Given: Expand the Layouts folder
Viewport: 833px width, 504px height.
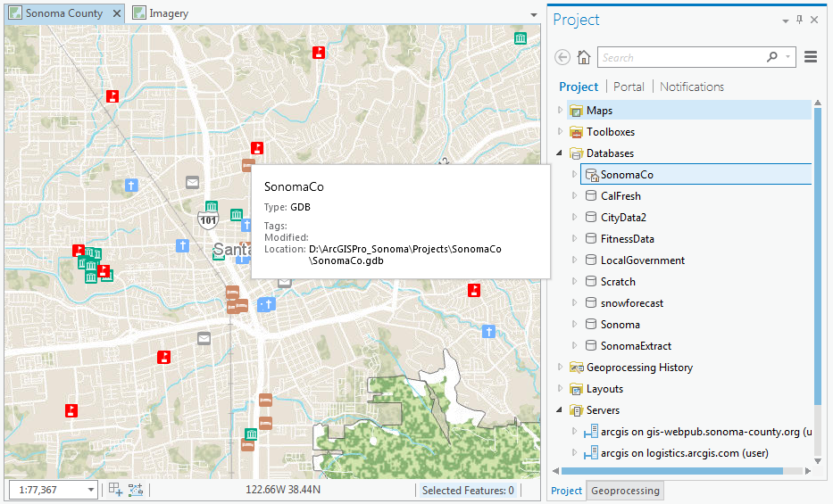Looking at the screenshot, I should click(x=560, y=388).
